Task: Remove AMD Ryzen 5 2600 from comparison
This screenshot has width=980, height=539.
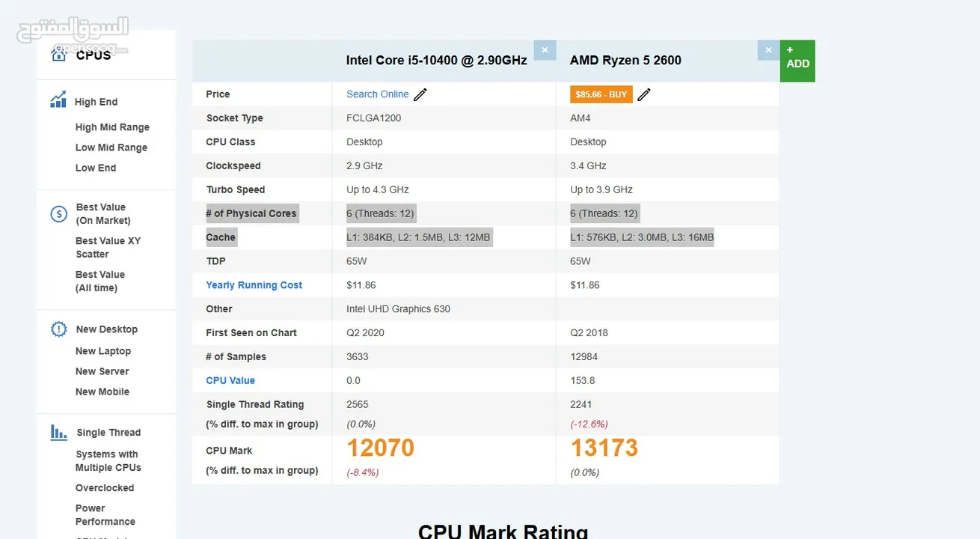Action: (x=768, y=50)
